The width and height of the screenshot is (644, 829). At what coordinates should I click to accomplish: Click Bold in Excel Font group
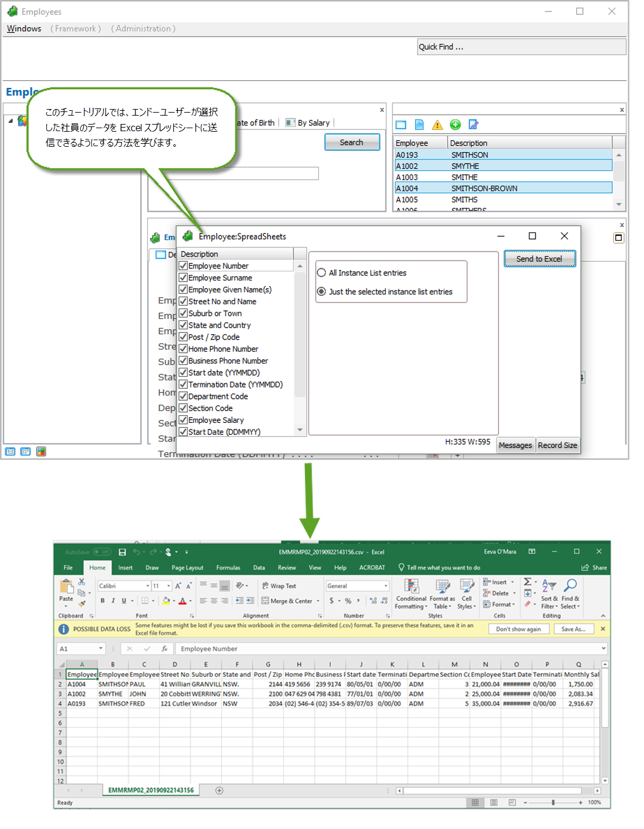pyautogui.click(x=102, y=601)
